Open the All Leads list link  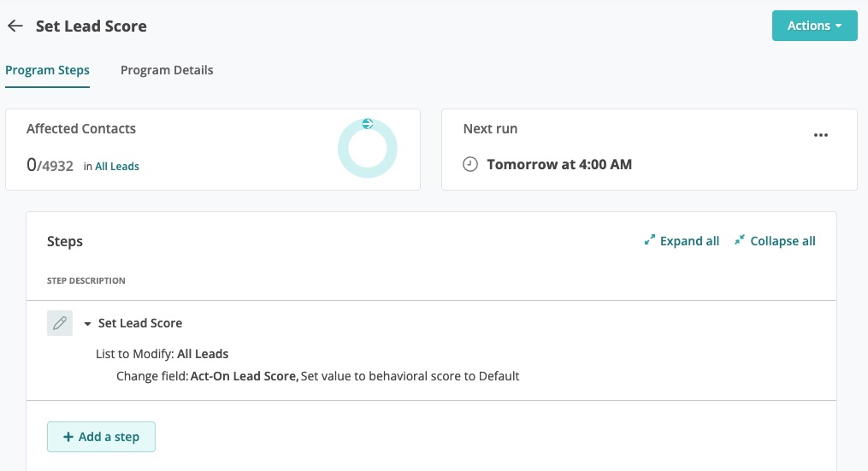click(117, 167)
